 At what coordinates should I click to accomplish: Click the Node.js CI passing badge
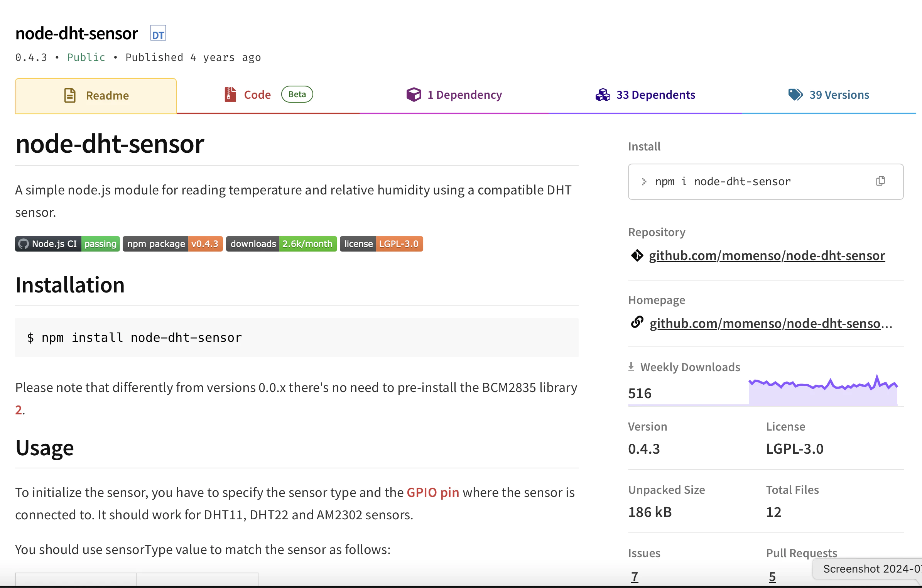click(x=68, y=244)
